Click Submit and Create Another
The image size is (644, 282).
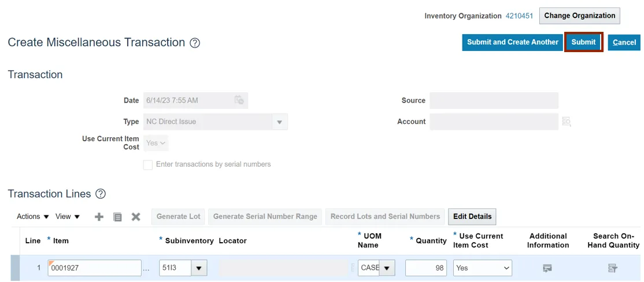[512, 42]
